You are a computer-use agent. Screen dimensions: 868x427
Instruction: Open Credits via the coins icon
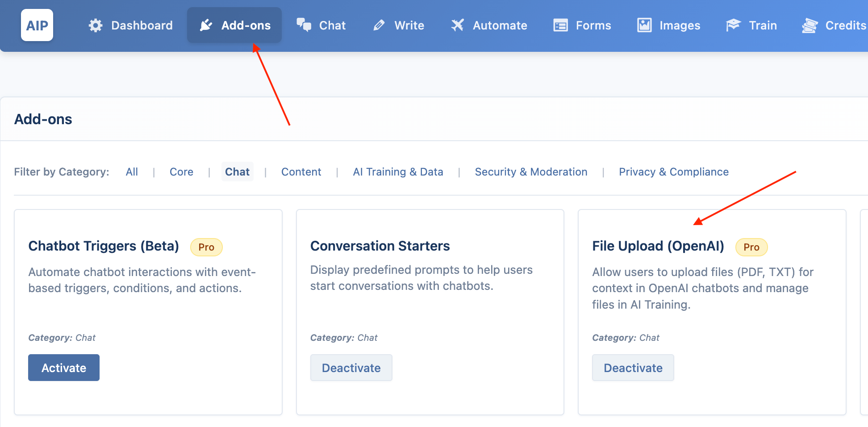click(x=810, y=25)
